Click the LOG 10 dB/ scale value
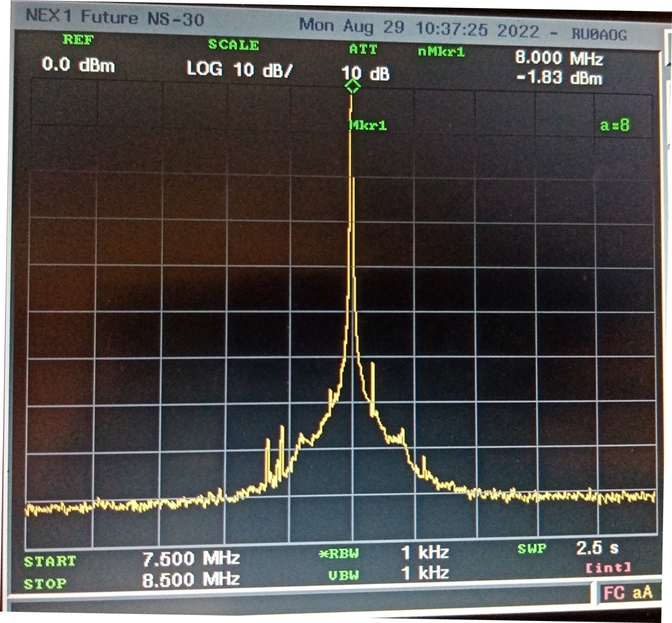This screenshot has width=672, height=623. pos(240,69)
